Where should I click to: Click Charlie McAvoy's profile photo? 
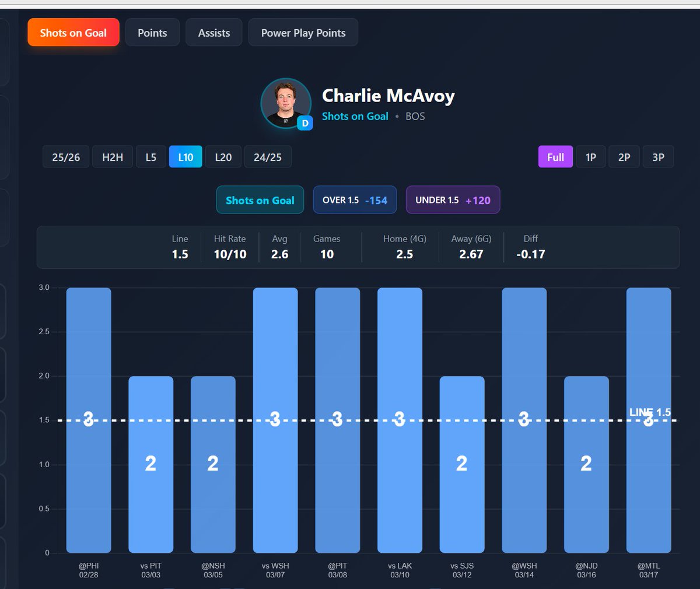pos(285,103)
